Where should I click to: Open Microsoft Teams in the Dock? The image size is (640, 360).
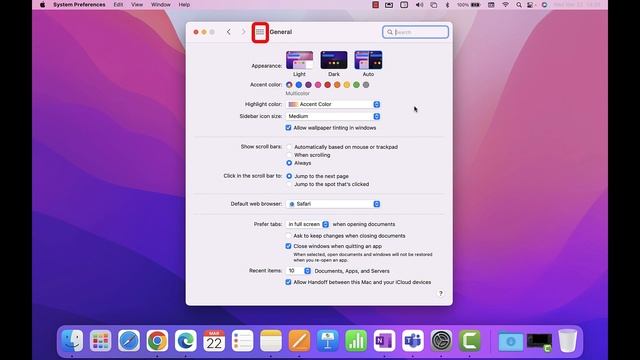[x=413, y=340]
